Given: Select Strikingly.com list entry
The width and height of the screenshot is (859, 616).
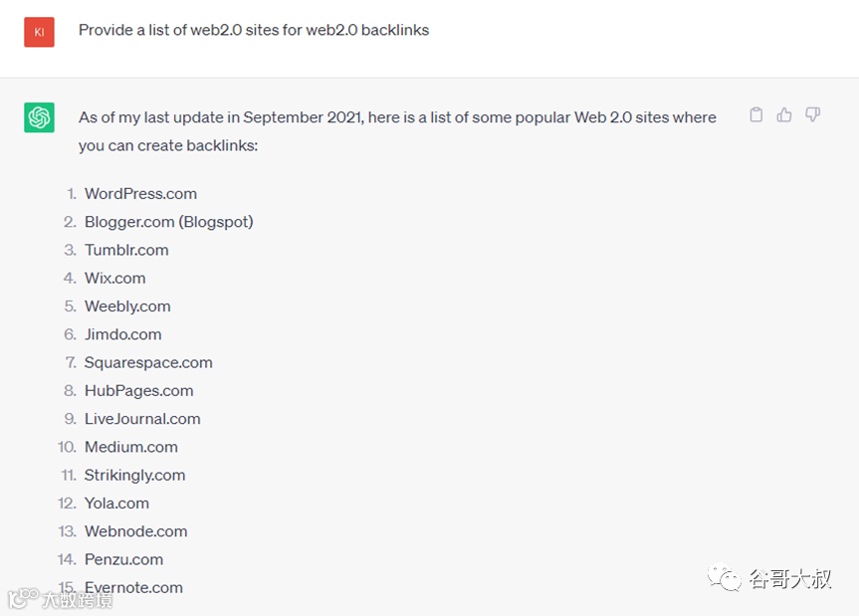Looking at the screenshot, I should point(134,475).
